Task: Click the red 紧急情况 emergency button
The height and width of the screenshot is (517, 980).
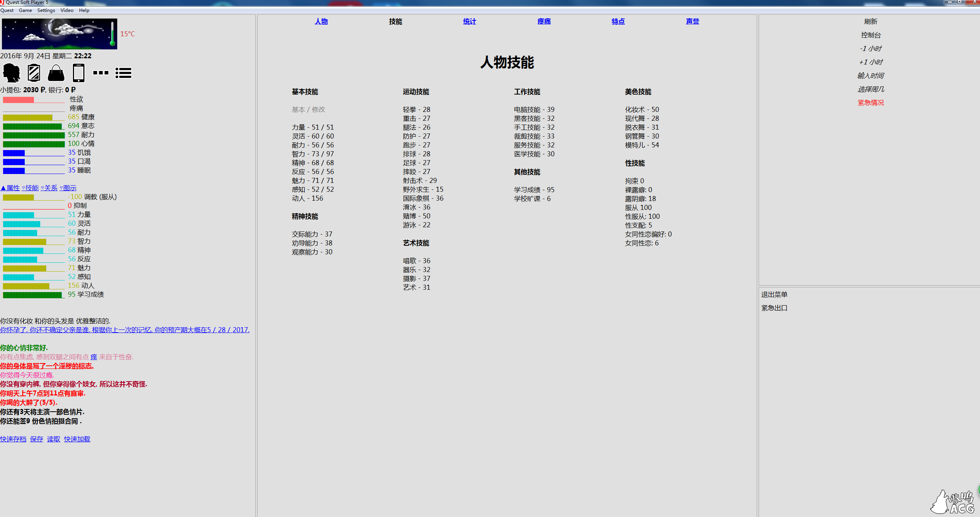Action: [x=870, y=103]
